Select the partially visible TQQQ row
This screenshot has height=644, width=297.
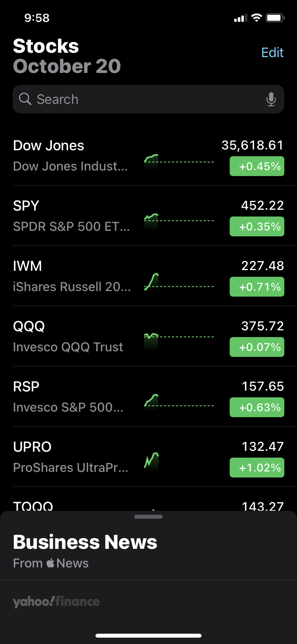(x=148, y=499)
